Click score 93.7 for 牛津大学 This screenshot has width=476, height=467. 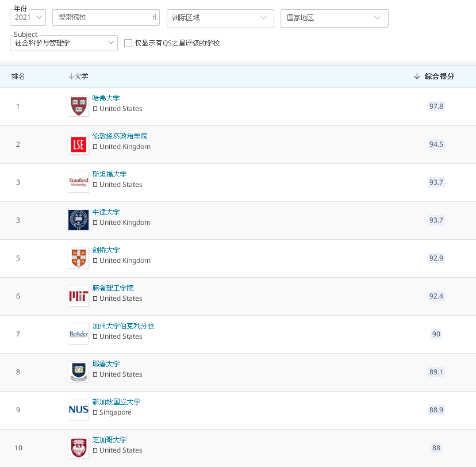(x=436, y=220)
